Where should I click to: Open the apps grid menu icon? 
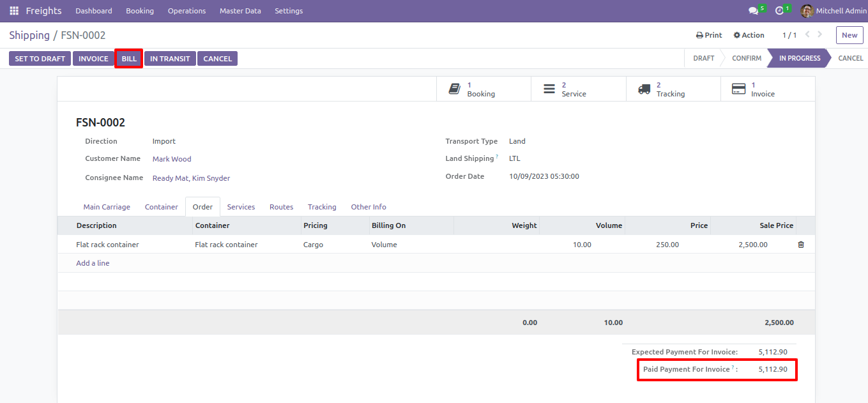coord(14,11)
